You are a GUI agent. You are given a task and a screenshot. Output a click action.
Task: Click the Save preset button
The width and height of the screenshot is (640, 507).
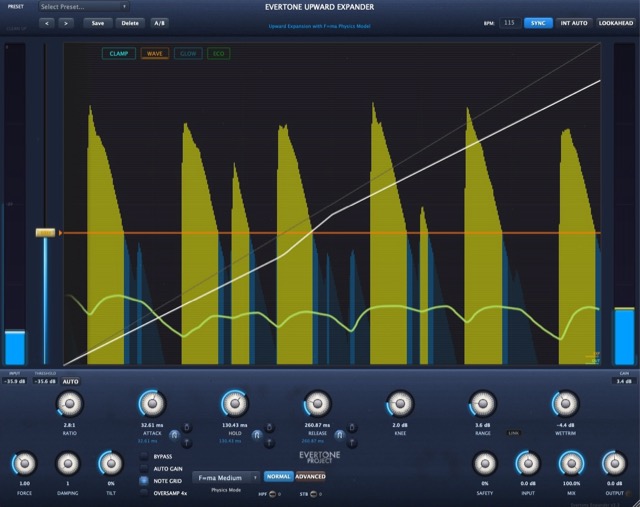97,22
